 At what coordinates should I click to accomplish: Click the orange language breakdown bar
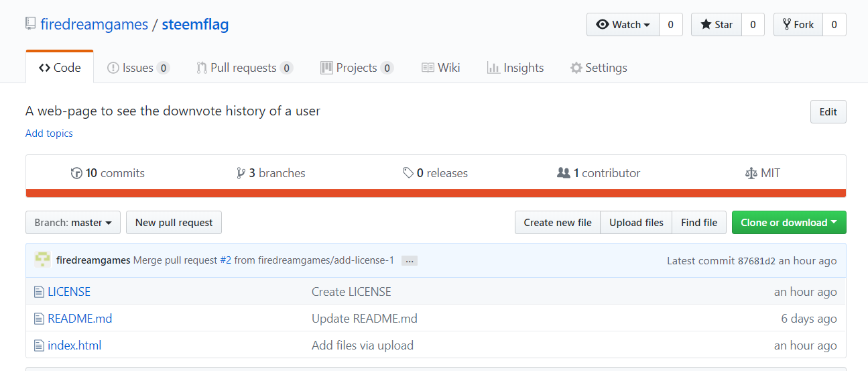(x=436, y=193)
